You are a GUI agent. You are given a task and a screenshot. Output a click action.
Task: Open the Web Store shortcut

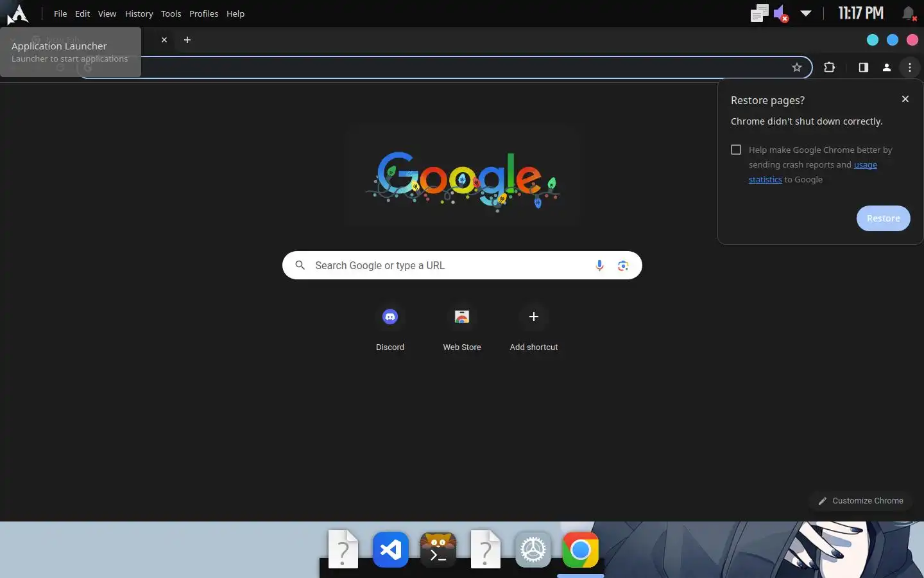pos(462,329)
